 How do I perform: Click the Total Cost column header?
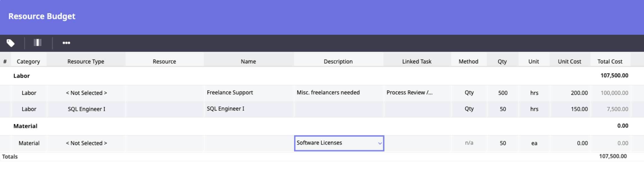point(610,61)
